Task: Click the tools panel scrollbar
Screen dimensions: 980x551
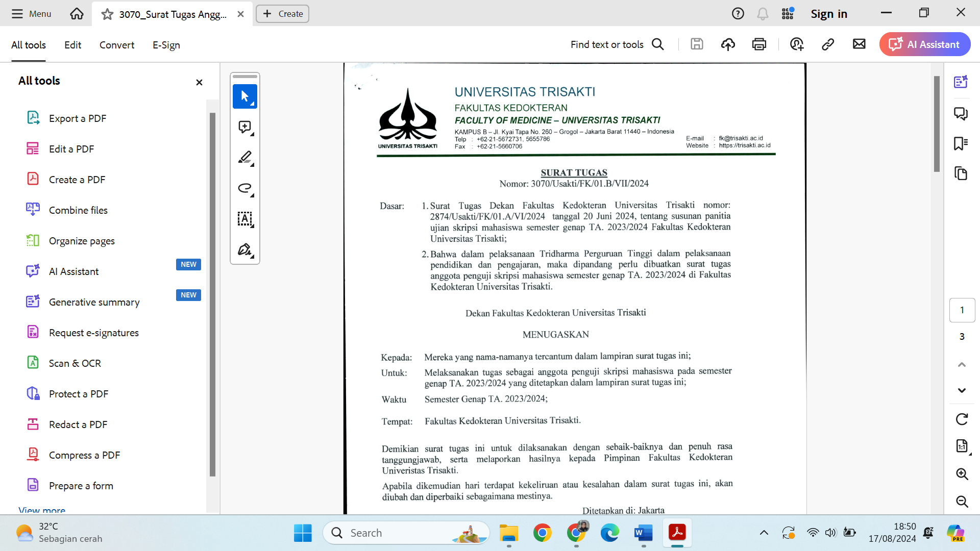Action: pos(212,294)
